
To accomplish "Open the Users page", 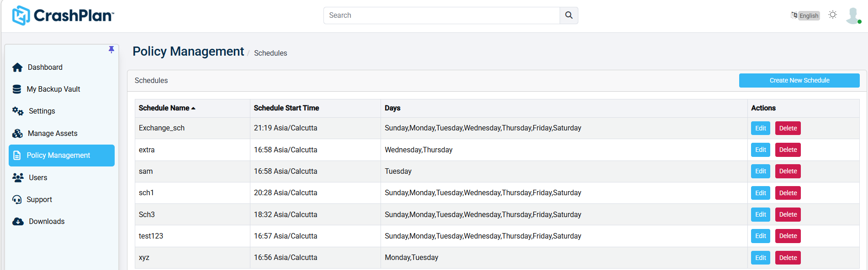I will (62, 177).
